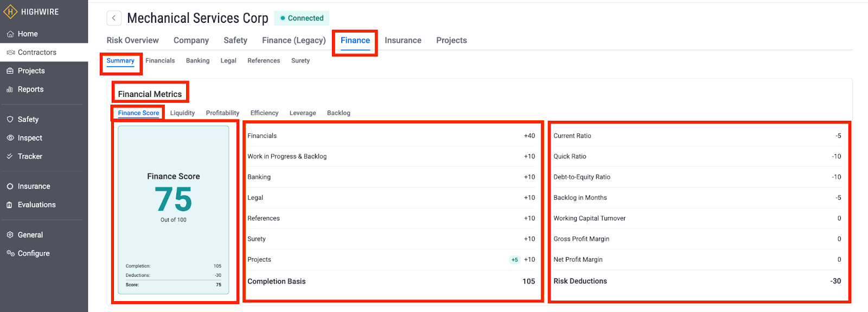Image resolution: width=868 pixels, height=312 pixels.
Task: Open the Tracker module
Action: point(30,157)
